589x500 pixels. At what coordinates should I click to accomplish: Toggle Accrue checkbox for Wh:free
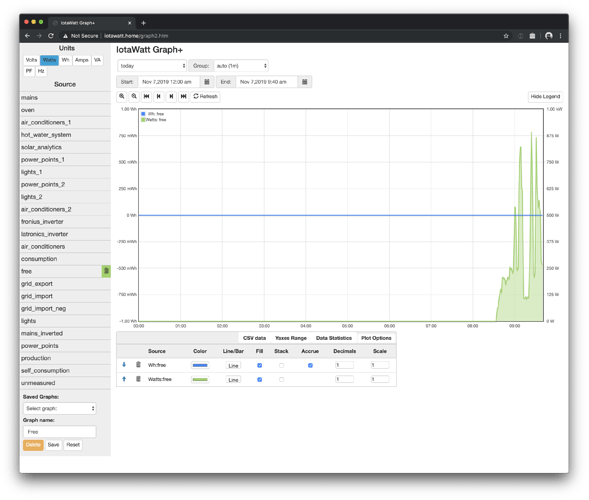310,365
